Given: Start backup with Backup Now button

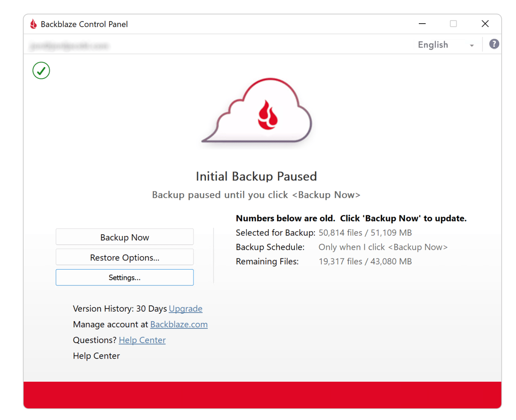Looking at the screenshot, I should (x=125, y=237).
